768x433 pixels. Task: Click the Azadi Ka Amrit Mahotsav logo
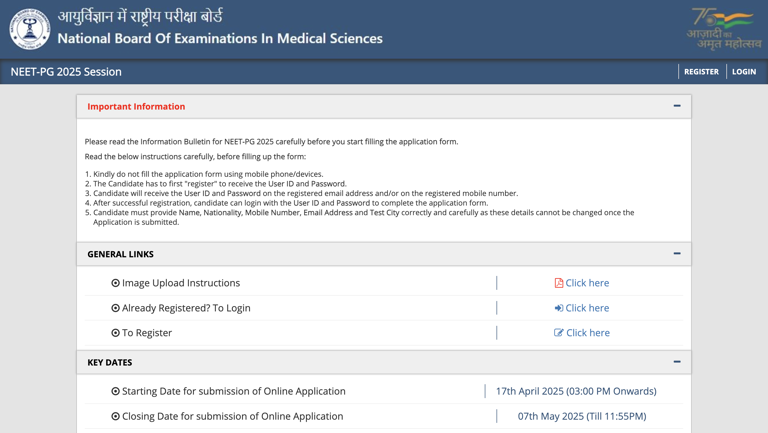point(724,28)
